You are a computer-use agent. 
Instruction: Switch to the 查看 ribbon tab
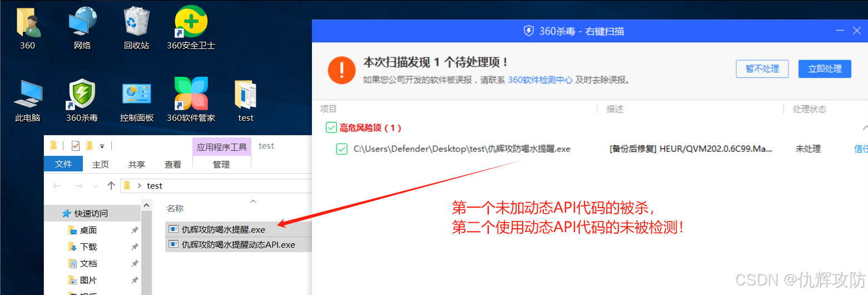(173, 164)
